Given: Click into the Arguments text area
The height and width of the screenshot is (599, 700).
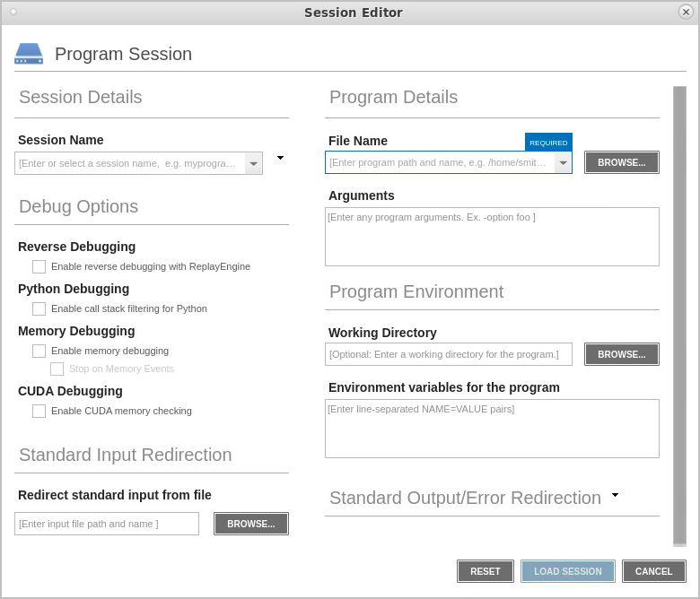Looking at the screenshot, I should [492, 237].
